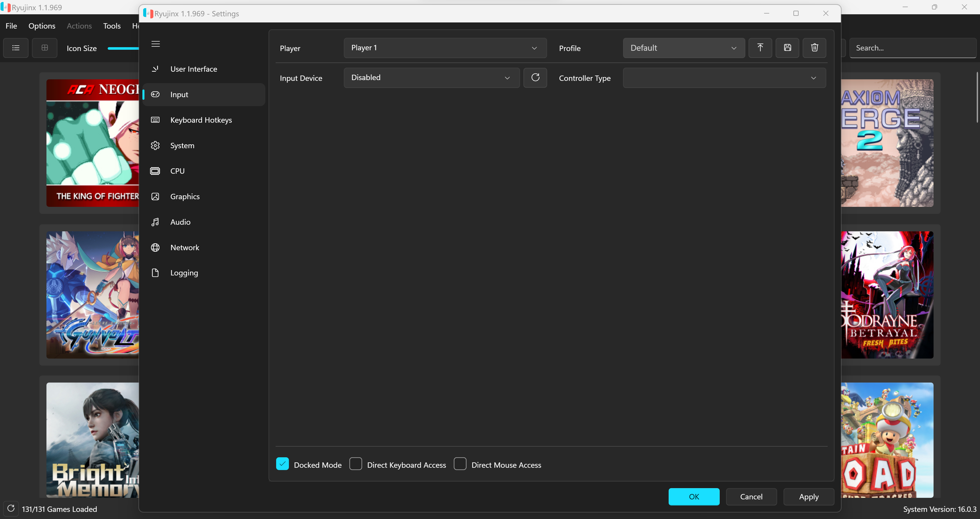
Task: Click the delete profile trash icon
Action: (814, 47)
